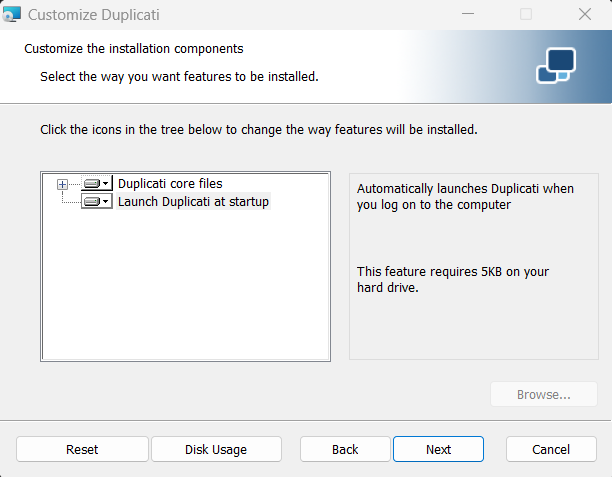This screenshot has height=477, width=612.
Task: Click the Reset button
Action: pos(82,449)
